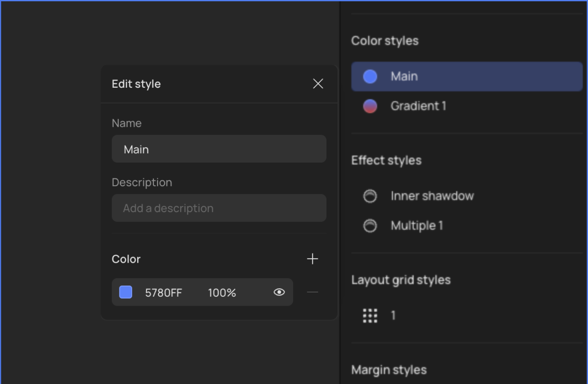Click the Gradient 1 circle swatch
The width and height of the screenshot is (588, 384).
pos(370,106)
